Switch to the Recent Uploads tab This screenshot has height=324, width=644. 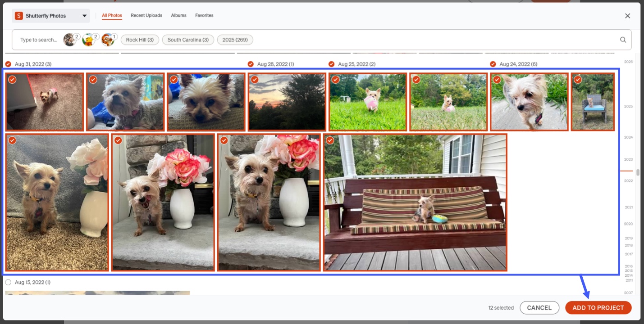pos(146,15)
